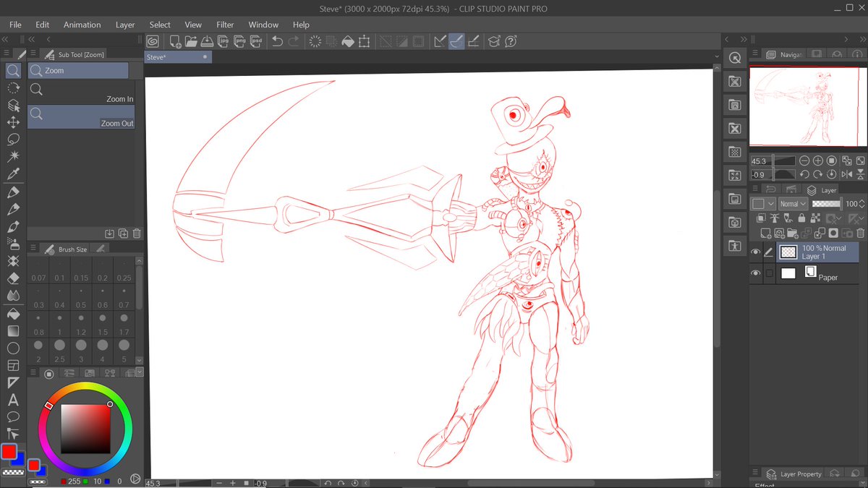Open the Brush Size panel menu
This screenshot has height=488, width=868.
point(33,249)
